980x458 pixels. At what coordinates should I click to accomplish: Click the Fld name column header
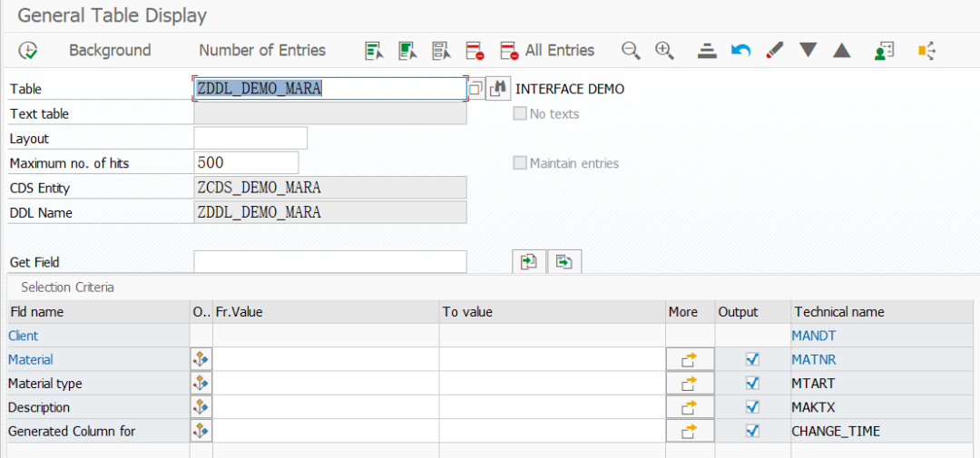98,311
